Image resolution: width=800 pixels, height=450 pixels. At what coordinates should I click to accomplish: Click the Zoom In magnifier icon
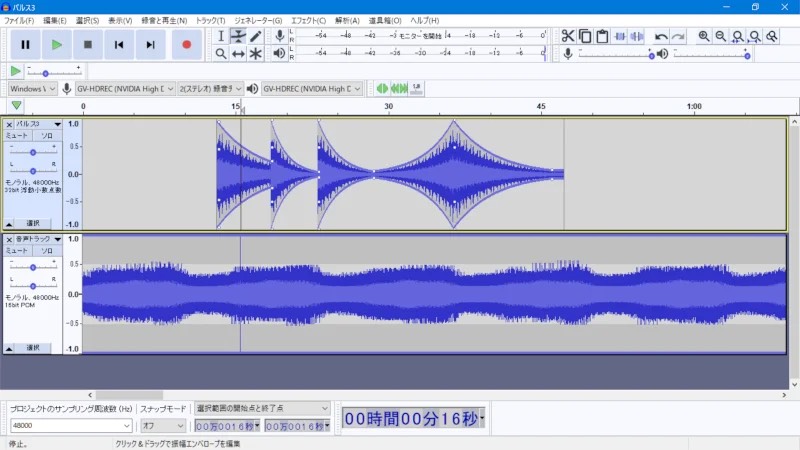tap(704, 36)
